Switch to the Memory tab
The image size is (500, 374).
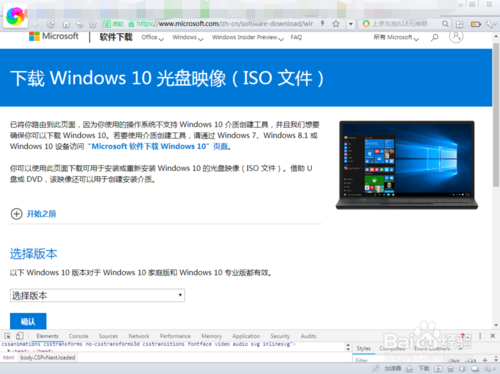click(211, 336)
